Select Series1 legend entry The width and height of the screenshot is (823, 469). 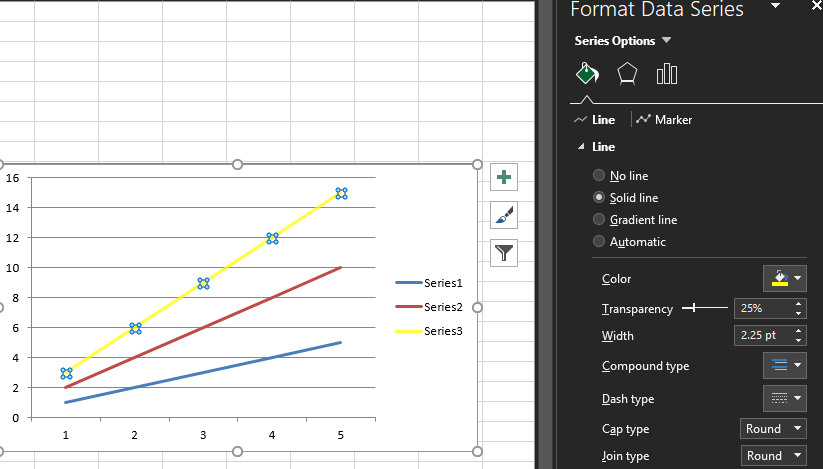coord(429,283)
